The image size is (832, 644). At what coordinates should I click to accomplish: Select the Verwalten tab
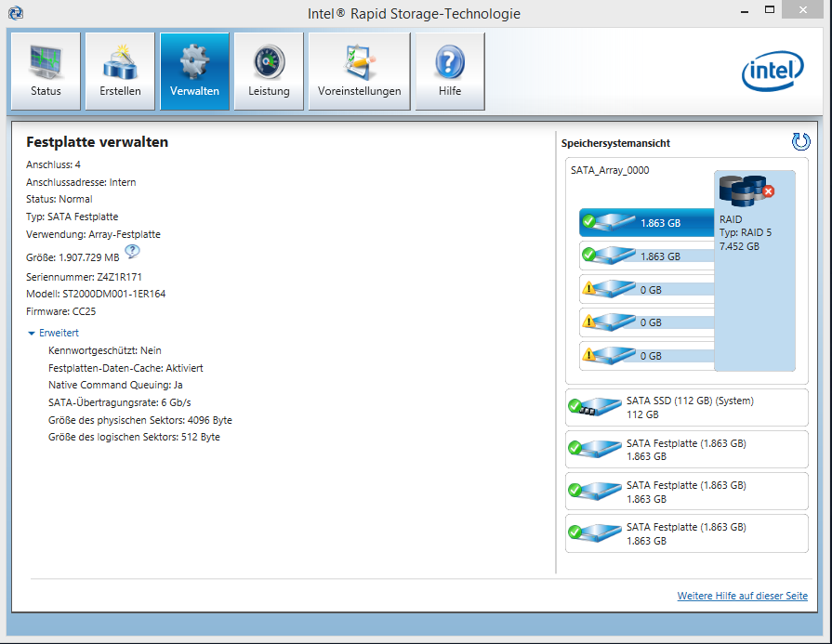[x=194, y=71]
